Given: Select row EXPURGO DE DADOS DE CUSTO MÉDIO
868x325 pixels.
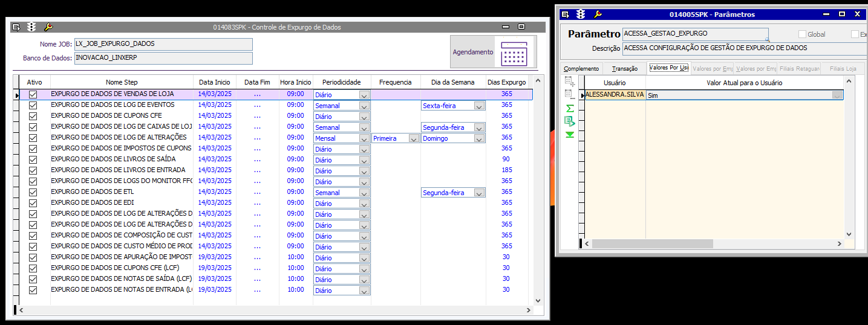Looking at the screenshot, I should coord(122,246).
